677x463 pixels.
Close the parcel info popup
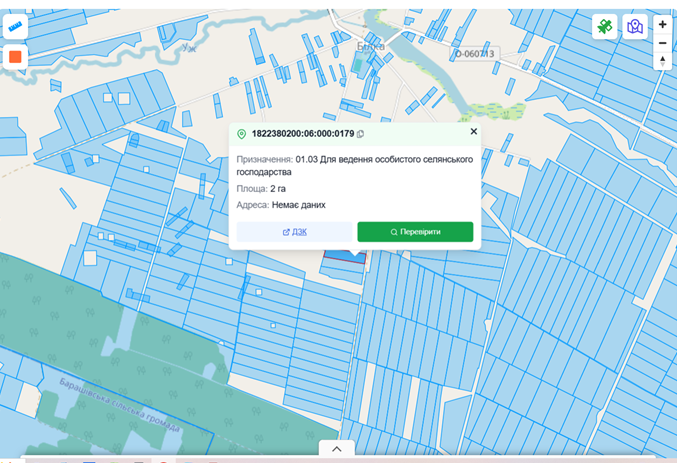click(474, 131)
